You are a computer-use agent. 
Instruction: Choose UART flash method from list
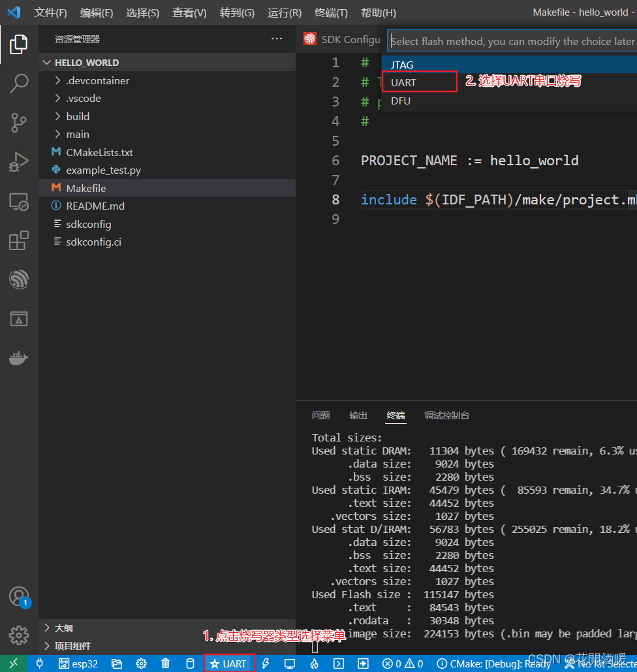(x=509, y=82)
